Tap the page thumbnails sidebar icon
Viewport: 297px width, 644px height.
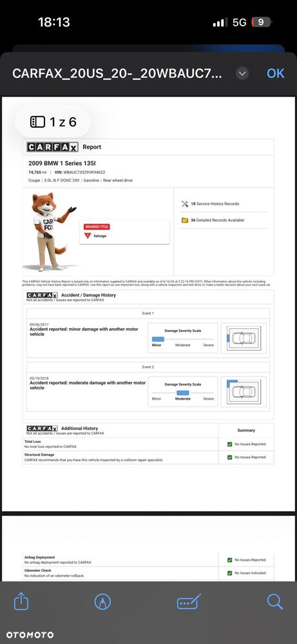click(37, 122)
